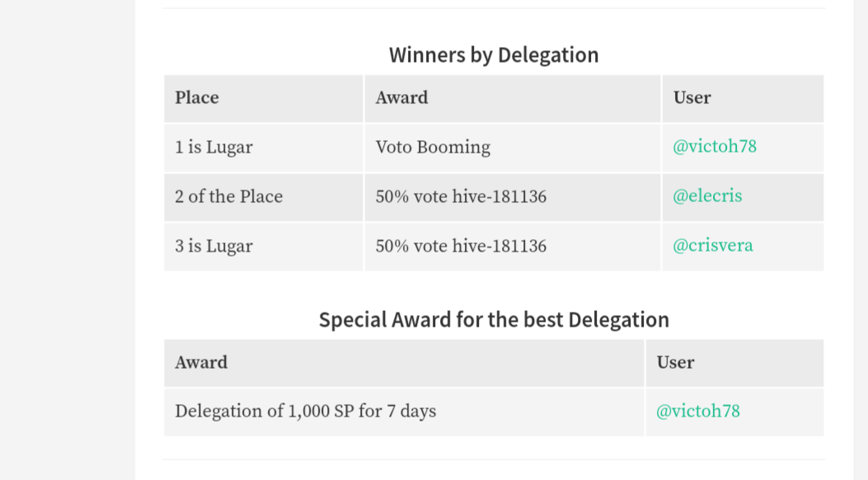Click 50% vote hive-181136 in third-place row
The width and height of the screenshot is (868, 480).
click(x=513, y=247)
